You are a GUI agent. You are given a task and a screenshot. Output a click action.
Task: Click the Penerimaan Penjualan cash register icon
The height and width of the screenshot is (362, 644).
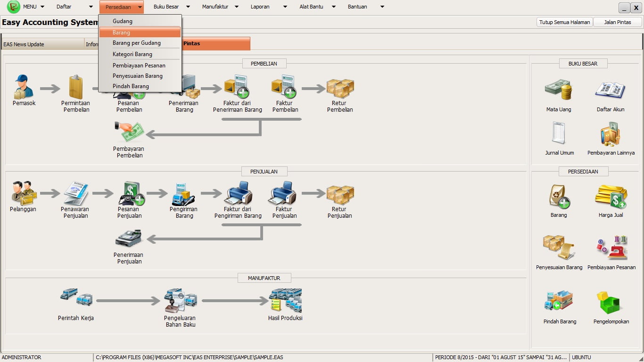(129, 239)
